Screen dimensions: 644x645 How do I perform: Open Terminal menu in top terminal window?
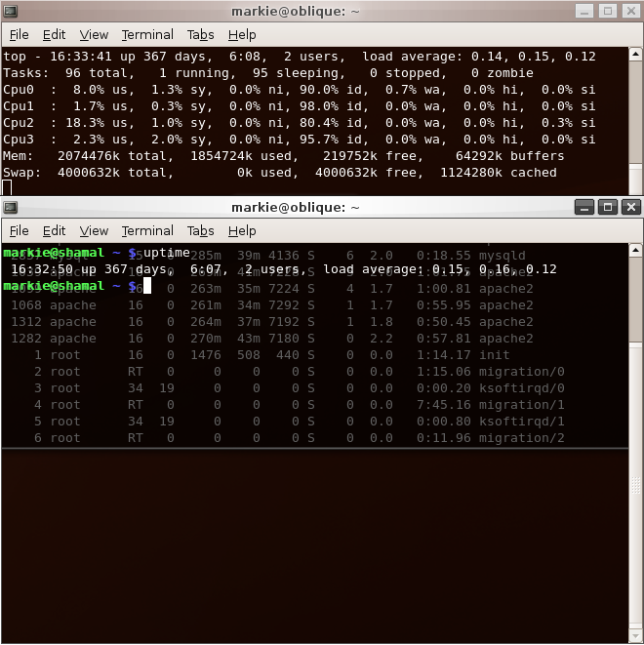point(147,35)
